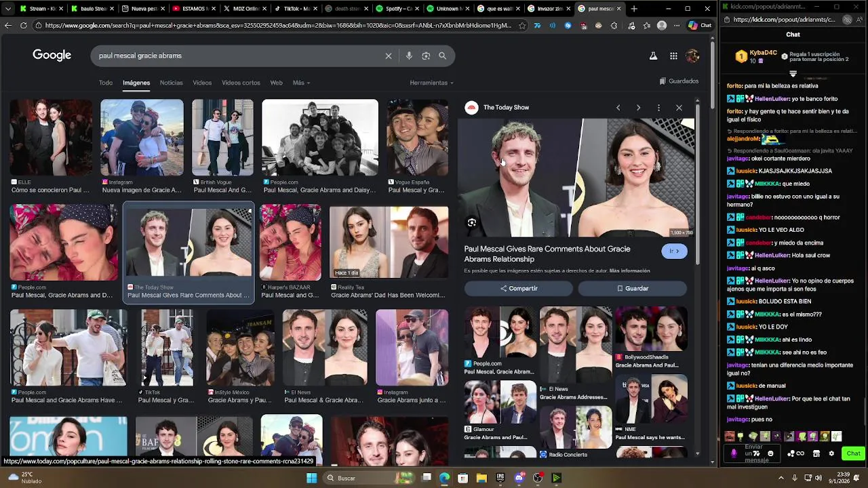Switch to the Videos results tab
Viewport: 868px width, 488px height.
(202, 83)
